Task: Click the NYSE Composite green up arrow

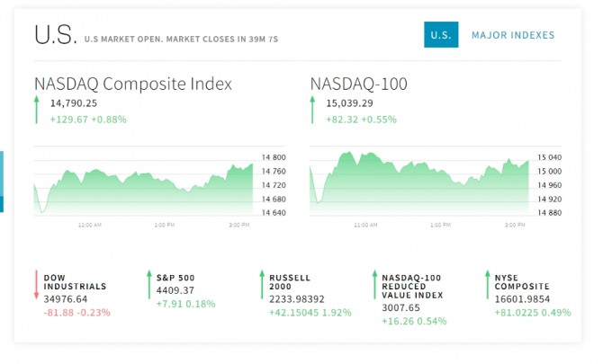Action: pos(487,284)
